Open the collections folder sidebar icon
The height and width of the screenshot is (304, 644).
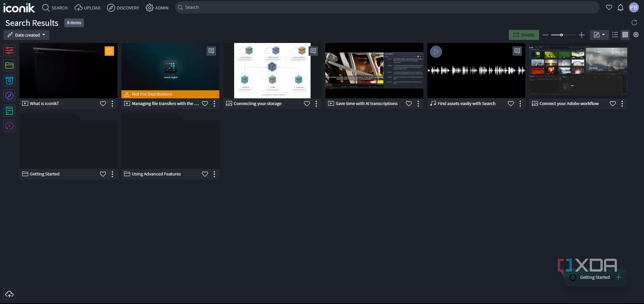pyautogui.click(x=9, y=65)
